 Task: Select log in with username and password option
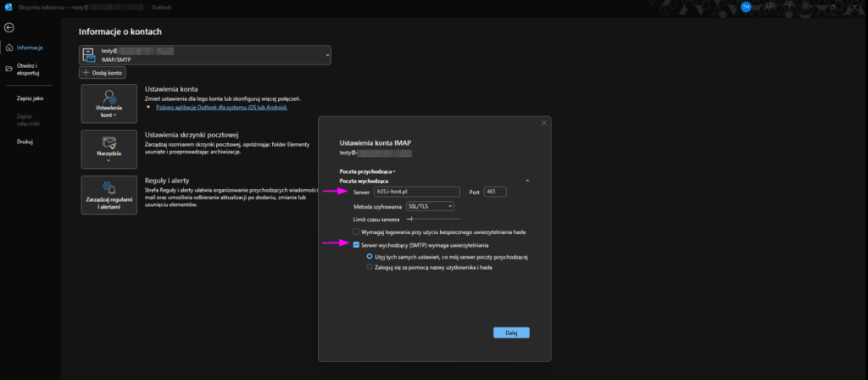tap(369, 266)
